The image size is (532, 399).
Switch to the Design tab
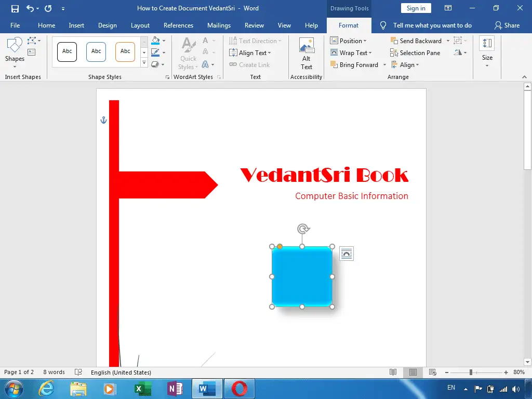(x=107, y=25)
